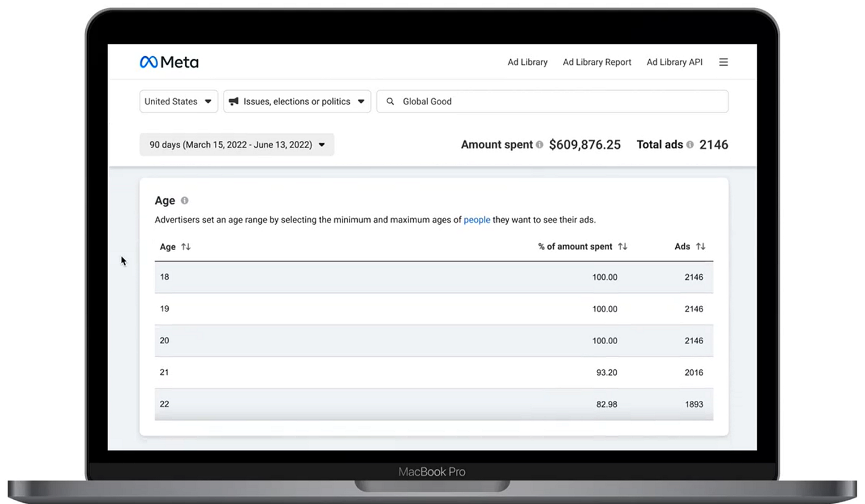Click the 2016 ads cell
This screenshot has height=504, width=865.
point(694,372)
